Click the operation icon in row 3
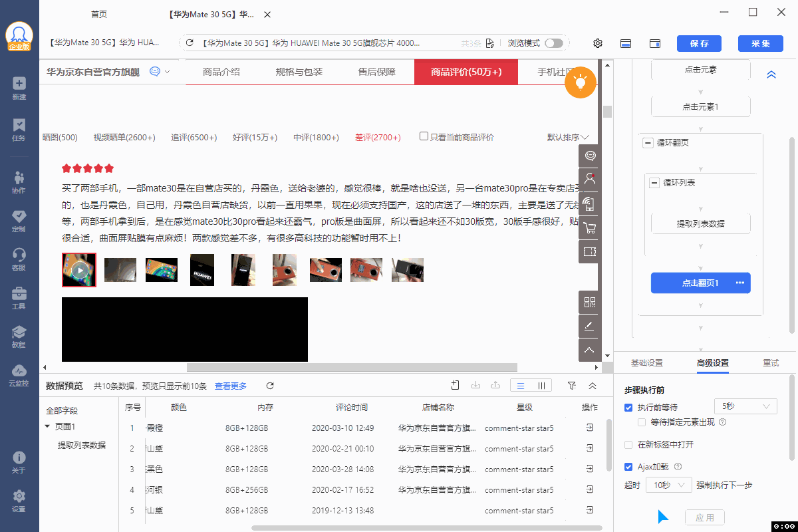 (589, 469)
